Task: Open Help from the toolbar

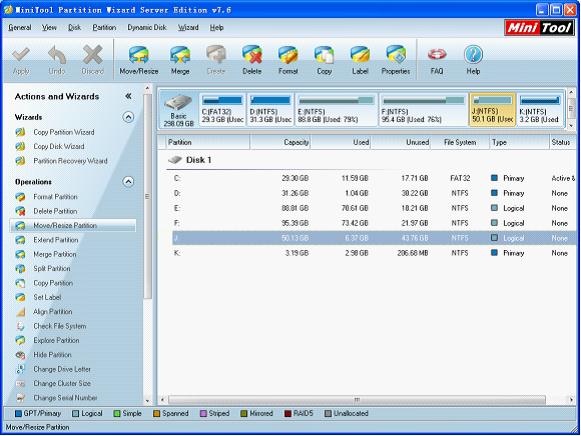Action: click(x=473, y=61)
